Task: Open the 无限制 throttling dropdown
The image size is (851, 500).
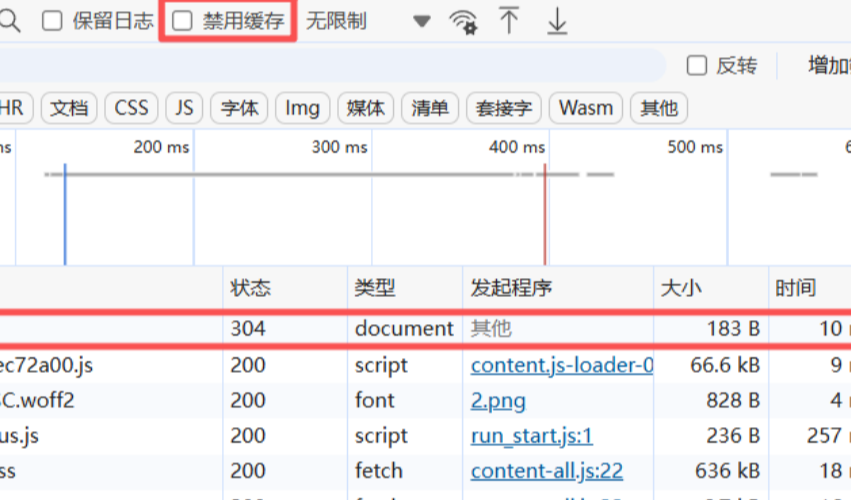Action: coord(337,21)
